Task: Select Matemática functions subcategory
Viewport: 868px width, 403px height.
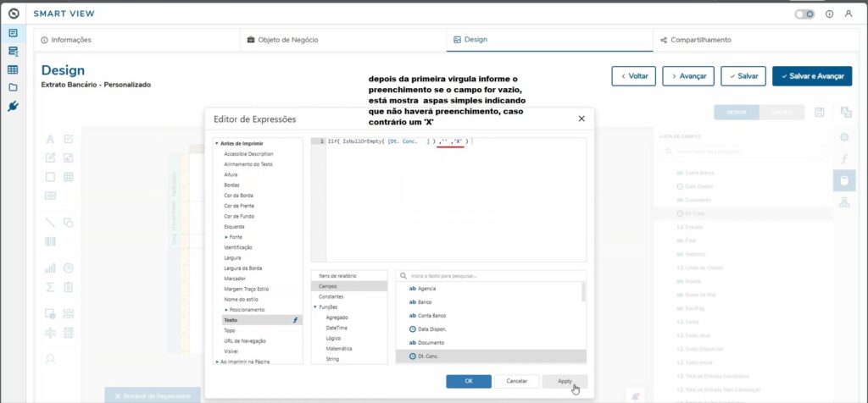Action: 339,349
